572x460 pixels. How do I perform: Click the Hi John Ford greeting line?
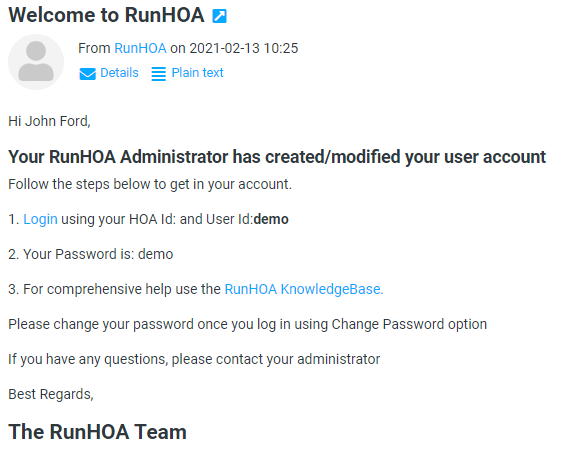coord(49,121)
